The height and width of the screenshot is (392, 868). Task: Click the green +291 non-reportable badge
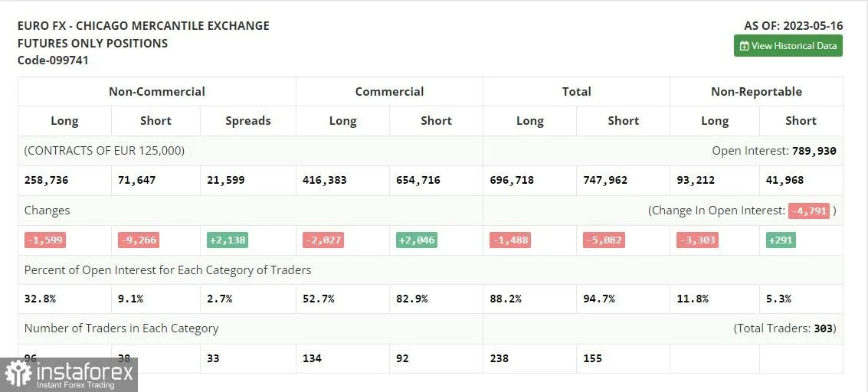(781, 240)
